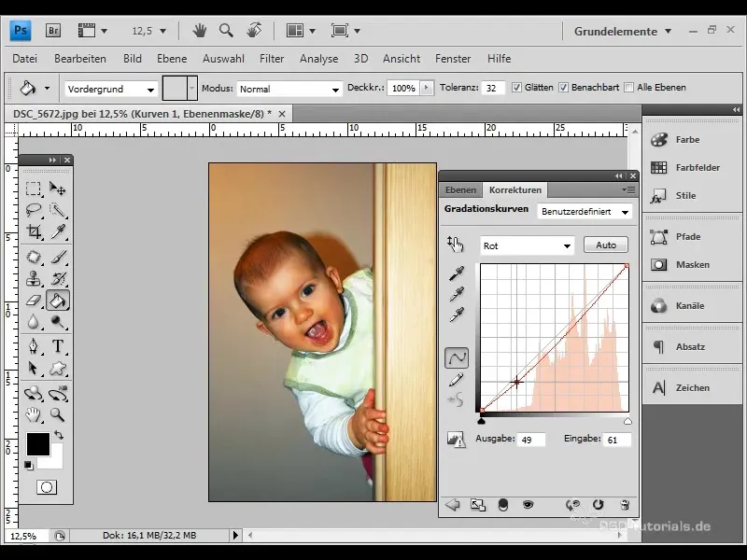
Task: Select the Type tool
Action: point(58,345)
